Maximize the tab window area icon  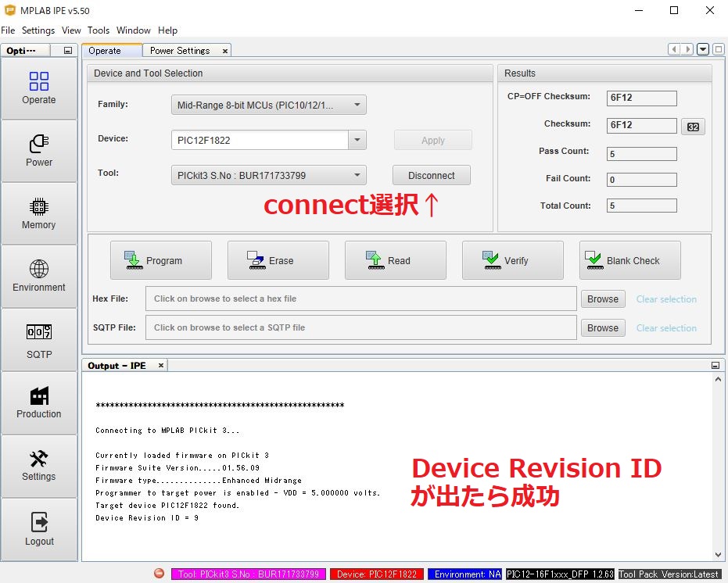(719, 49)
